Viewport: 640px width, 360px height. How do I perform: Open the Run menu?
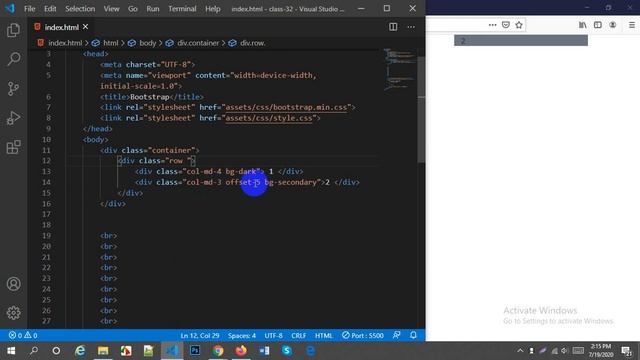pos(153,9)
